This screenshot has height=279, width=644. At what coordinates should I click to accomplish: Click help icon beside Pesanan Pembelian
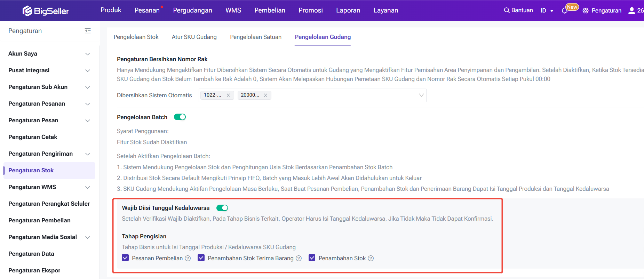(x=188, y=259)
